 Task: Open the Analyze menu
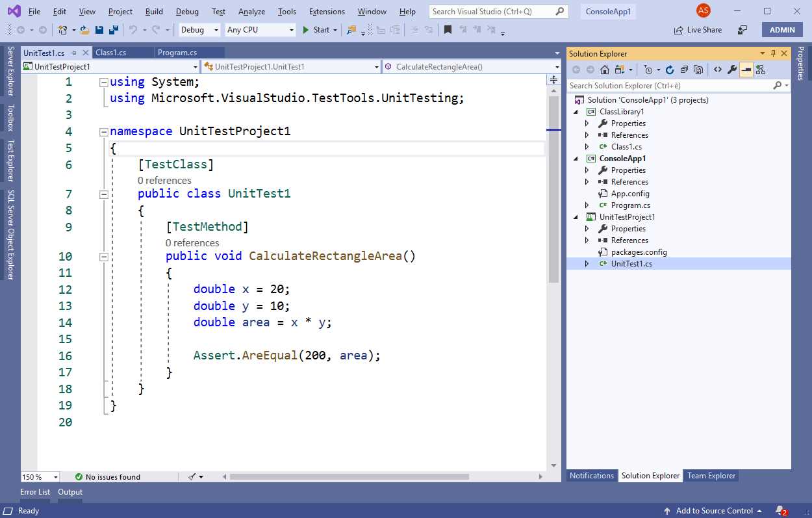point(251,12)
